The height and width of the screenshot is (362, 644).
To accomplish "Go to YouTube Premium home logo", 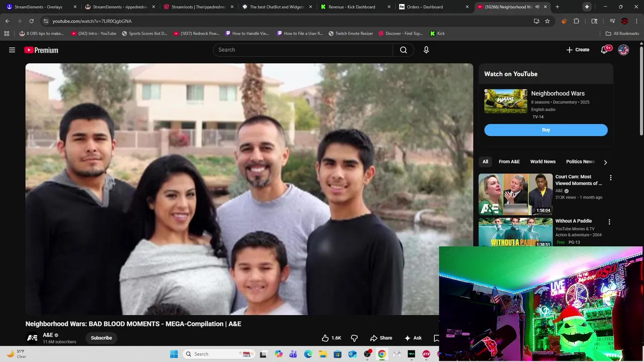I will [41, 50].
